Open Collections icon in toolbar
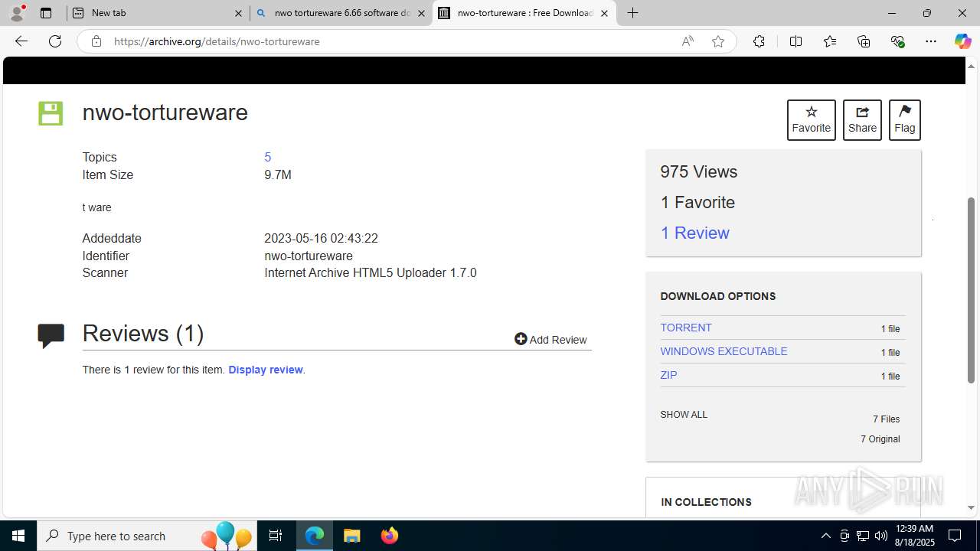 coord(864,41)
